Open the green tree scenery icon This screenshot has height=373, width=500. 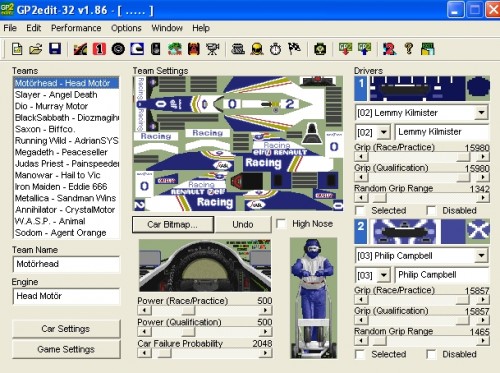click(x=175, y=49)
